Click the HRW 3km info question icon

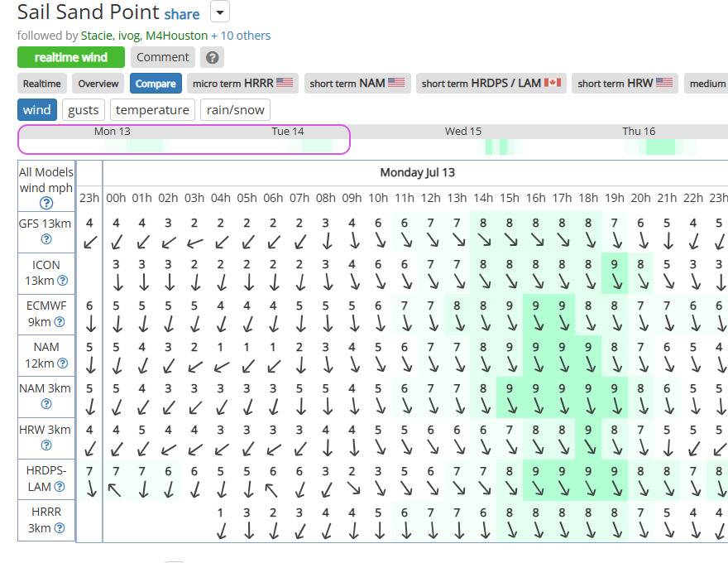coord(46,445)
